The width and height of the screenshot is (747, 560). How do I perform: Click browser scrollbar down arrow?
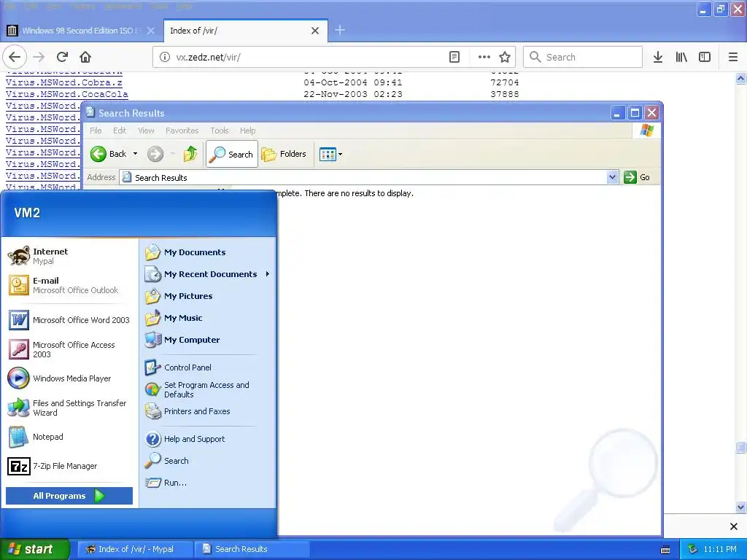pos(740,507)
